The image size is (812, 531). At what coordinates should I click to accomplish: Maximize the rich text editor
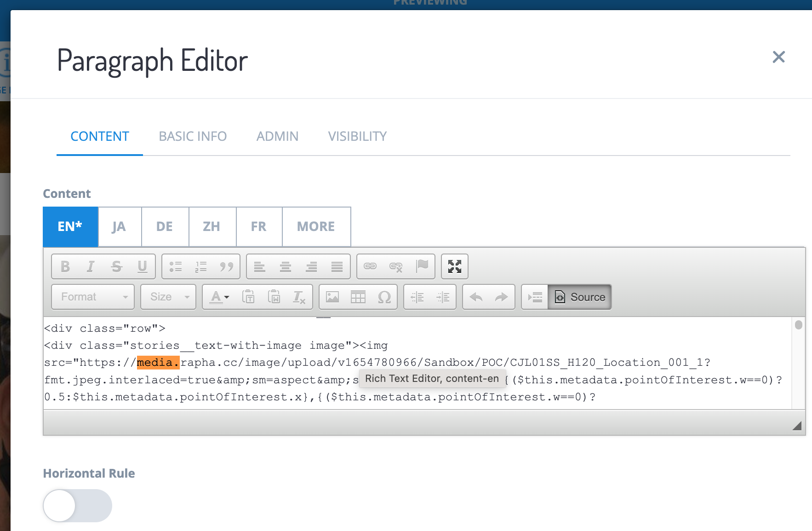[454, 266]
